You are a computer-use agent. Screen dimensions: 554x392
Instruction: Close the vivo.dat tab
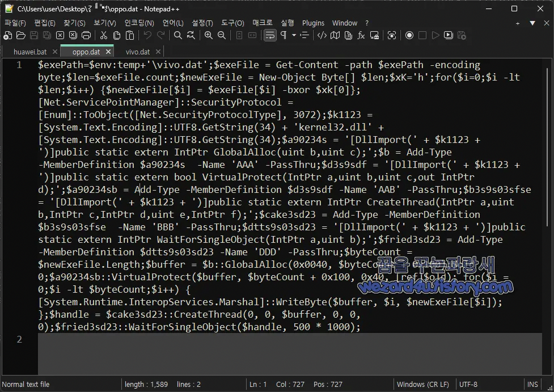(x=158, y=52)
